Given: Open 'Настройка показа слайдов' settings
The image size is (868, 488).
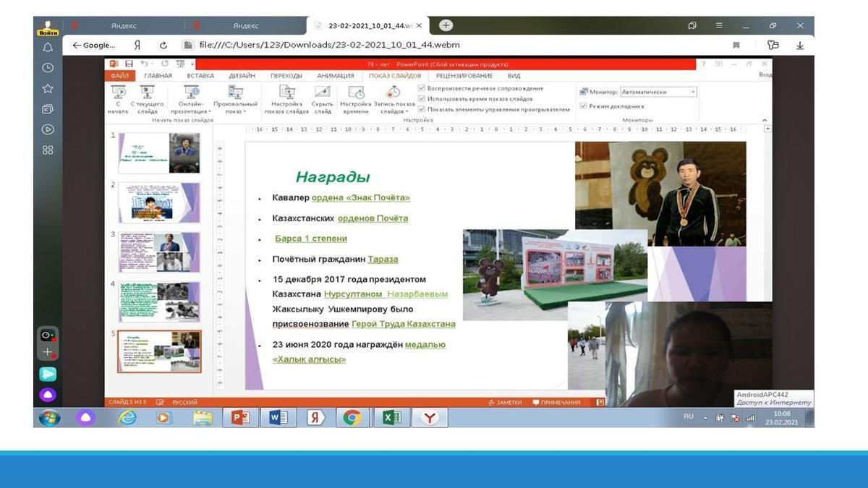Looking at the screenshot, I should tap(286, 93).
